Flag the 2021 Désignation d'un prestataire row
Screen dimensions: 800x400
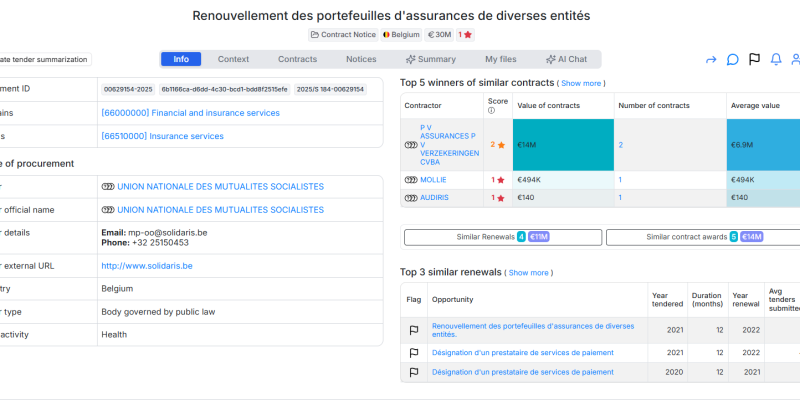(x=414, y=353)
